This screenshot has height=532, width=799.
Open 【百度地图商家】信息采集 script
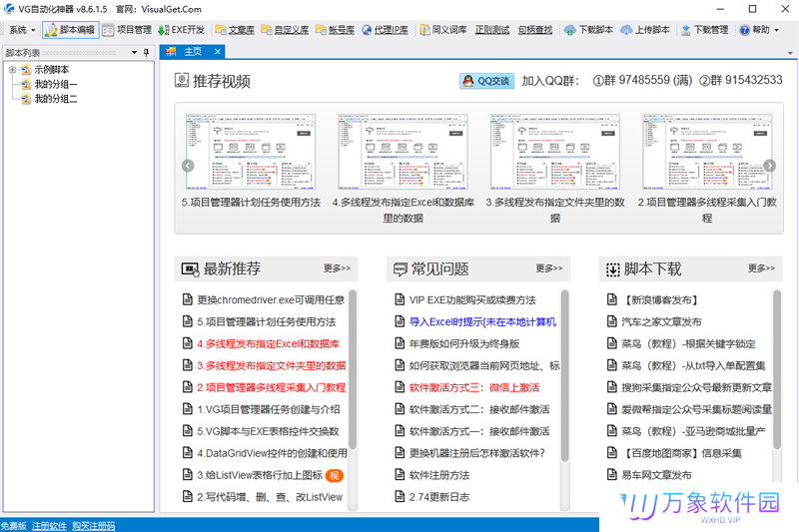681,453
